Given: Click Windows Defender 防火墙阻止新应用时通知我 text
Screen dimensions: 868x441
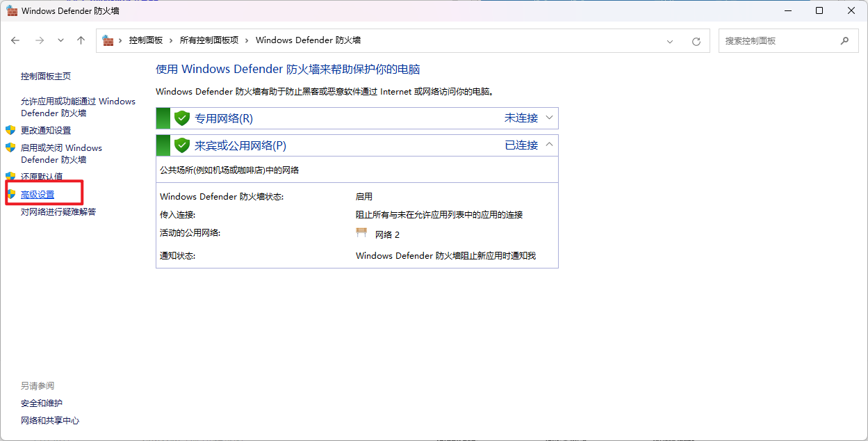Looking at the screenshot, I should (x=445, y=256).
